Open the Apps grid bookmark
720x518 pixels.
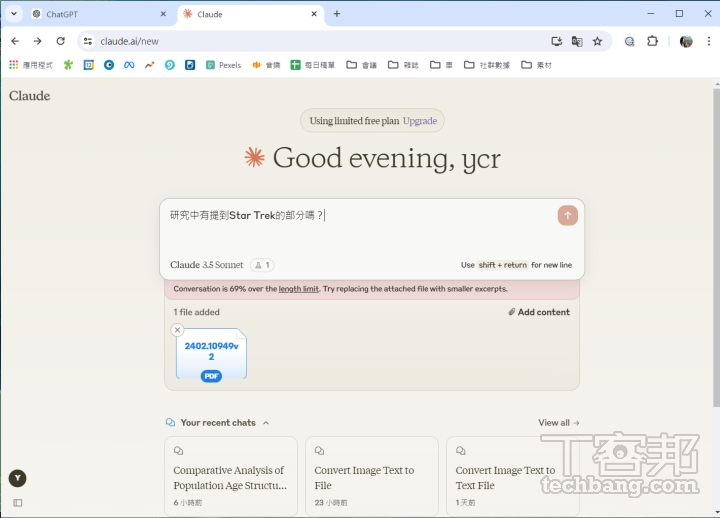coord(31,65)
